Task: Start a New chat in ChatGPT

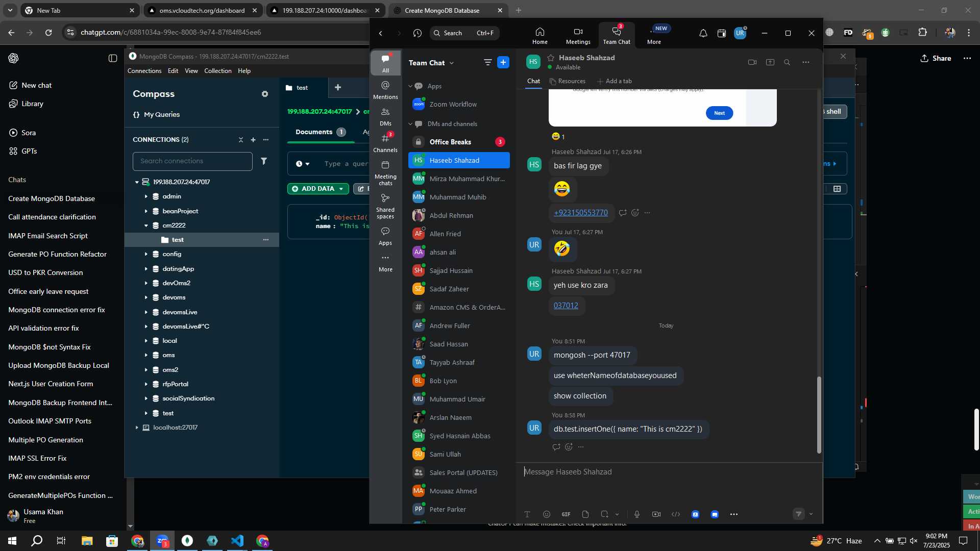Action: point(31,85)
